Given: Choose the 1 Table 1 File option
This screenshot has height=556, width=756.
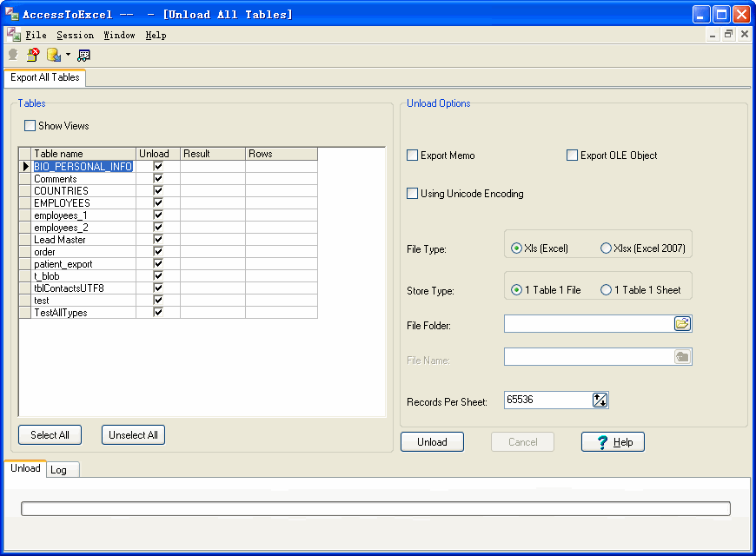Looking at the screenshot, I should point(516,290).
